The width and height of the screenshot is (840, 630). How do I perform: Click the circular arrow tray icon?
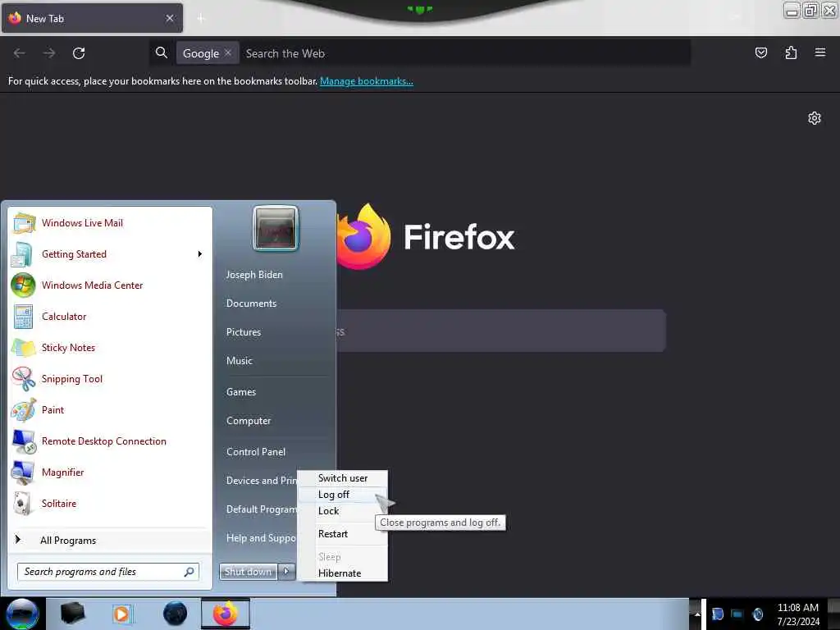[x=757, y=614]
